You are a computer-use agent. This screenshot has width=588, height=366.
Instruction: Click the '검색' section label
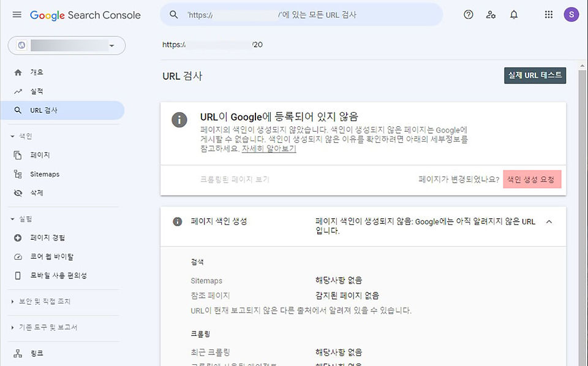[x=197, y=262]
